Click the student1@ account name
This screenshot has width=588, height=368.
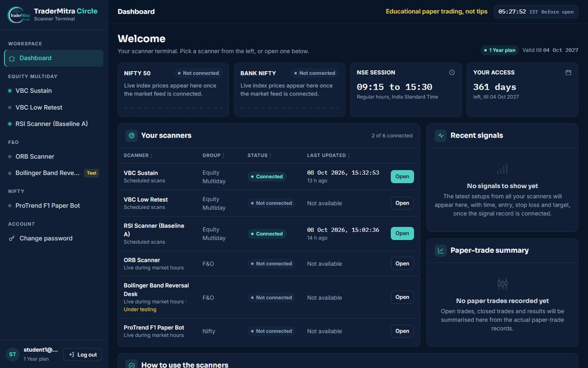(41, 350)
